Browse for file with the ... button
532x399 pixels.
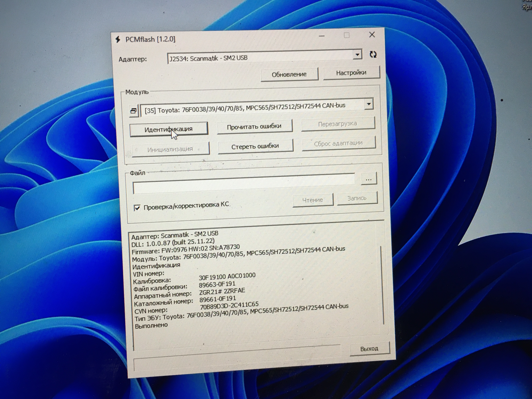point(369,179)
